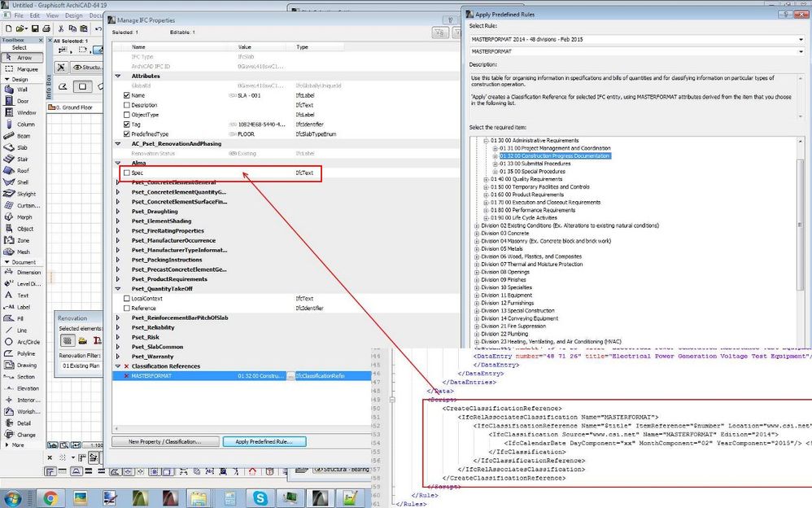
Task: Select Division 09 Finishes item
Action: tap(504, 280)
